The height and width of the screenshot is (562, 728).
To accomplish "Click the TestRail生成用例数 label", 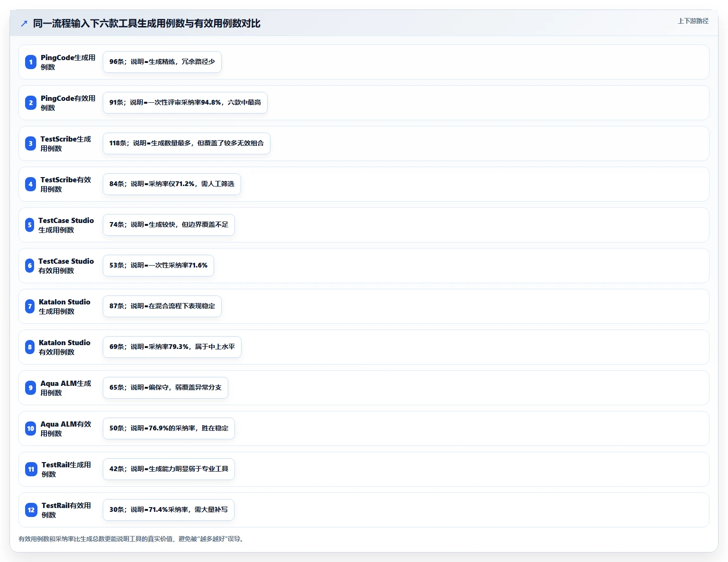I will (x=66, y=469).
